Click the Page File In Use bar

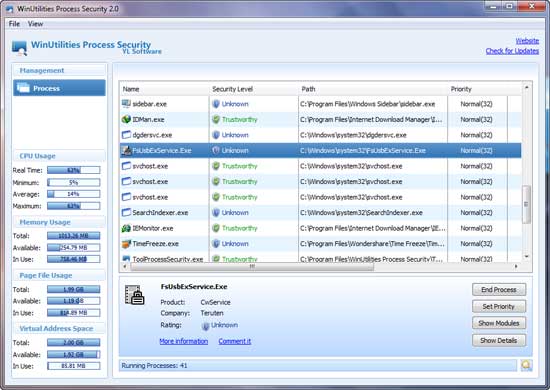[x=74, y=312]
